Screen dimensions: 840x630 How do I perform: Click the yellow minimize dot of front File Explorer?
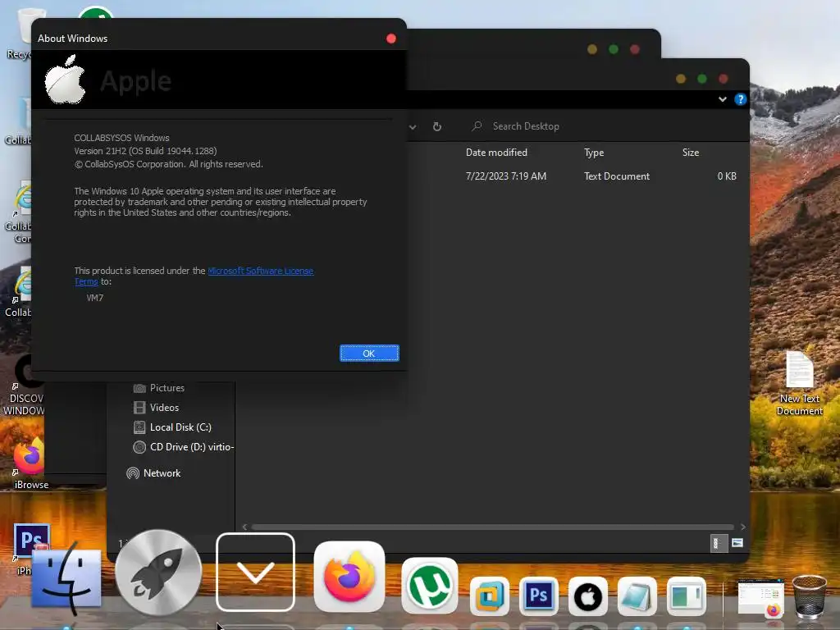(x=681, y=80)
